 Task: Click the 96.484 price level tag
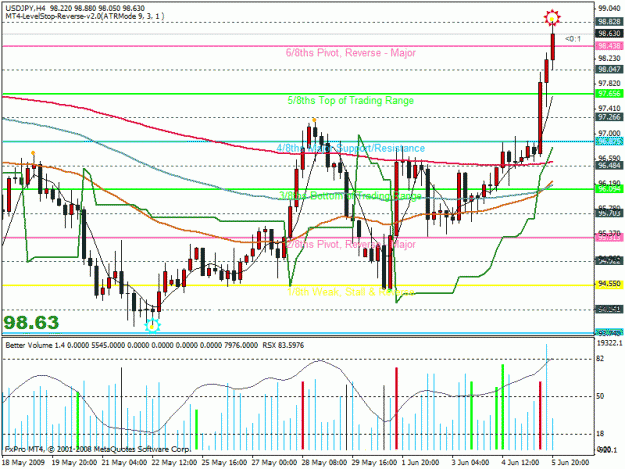[x=609, y=165]
